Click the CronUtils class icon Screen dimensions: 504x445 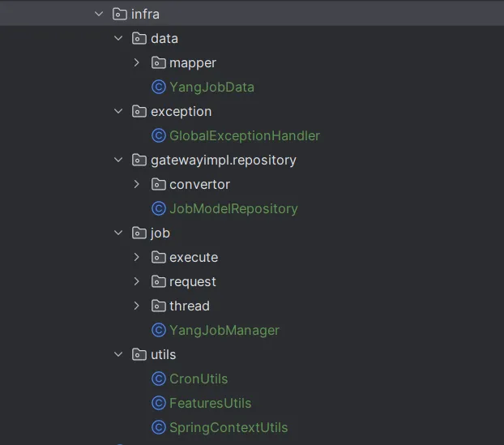[159, 379]
